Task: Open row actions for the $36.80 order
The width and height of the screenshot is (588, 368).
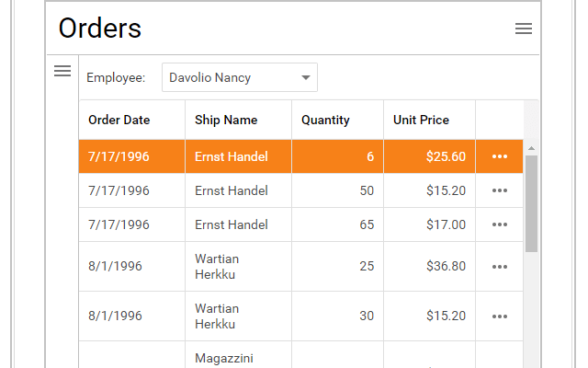Action: point(499,267)
